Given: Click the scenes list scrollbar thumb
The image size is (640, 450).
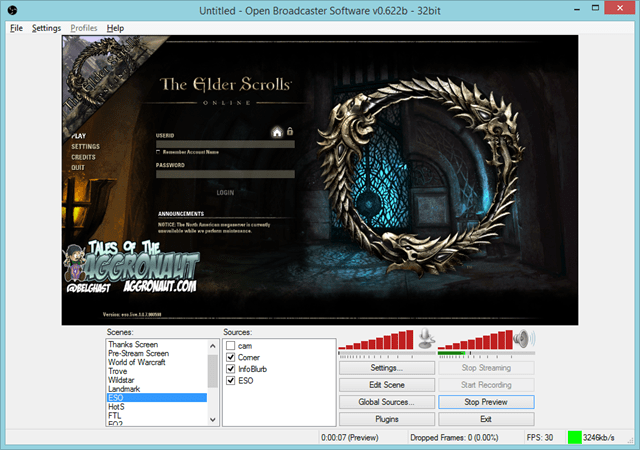Looking at the screenshot, I should tap(213, 371).
